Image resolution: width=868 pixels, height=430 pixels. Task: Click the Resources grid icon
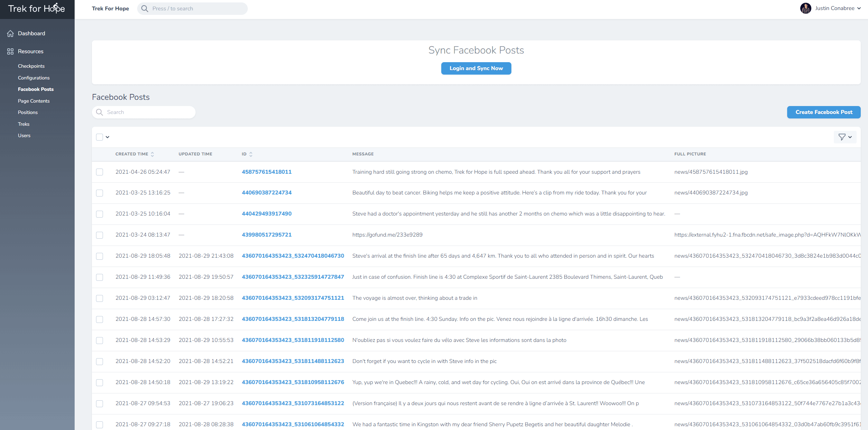(10, 51)
